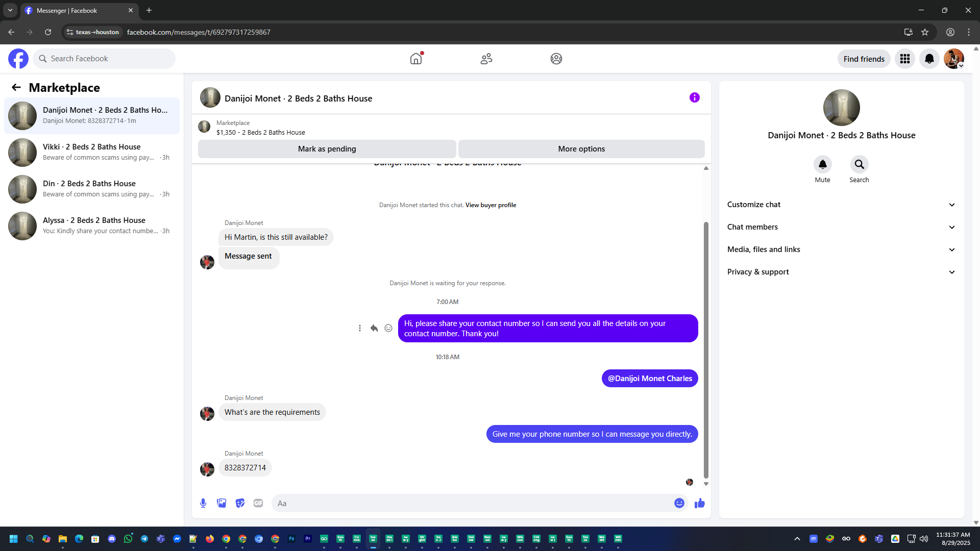
Task: Open the Friends tab in top navigation
Action: point(486,59)
